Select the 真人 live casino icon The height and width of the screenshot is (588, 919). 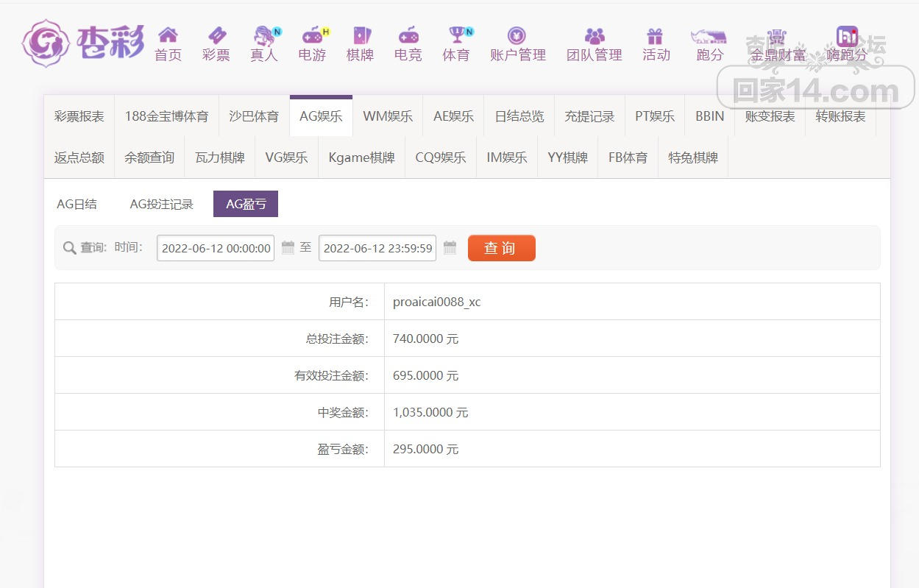tap(263, 35)
